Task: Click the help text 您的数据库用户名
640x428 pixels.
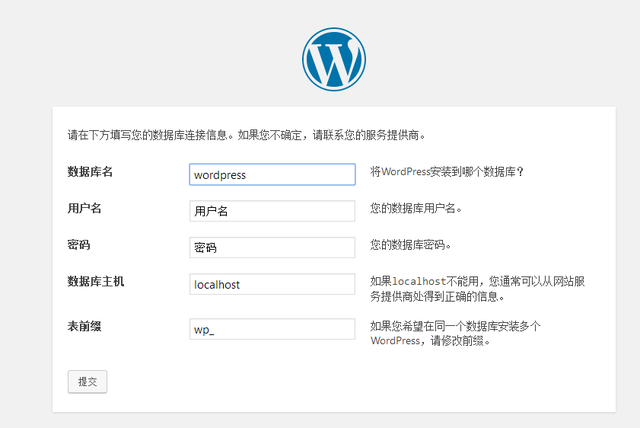Action: click(x=416, y=209)
